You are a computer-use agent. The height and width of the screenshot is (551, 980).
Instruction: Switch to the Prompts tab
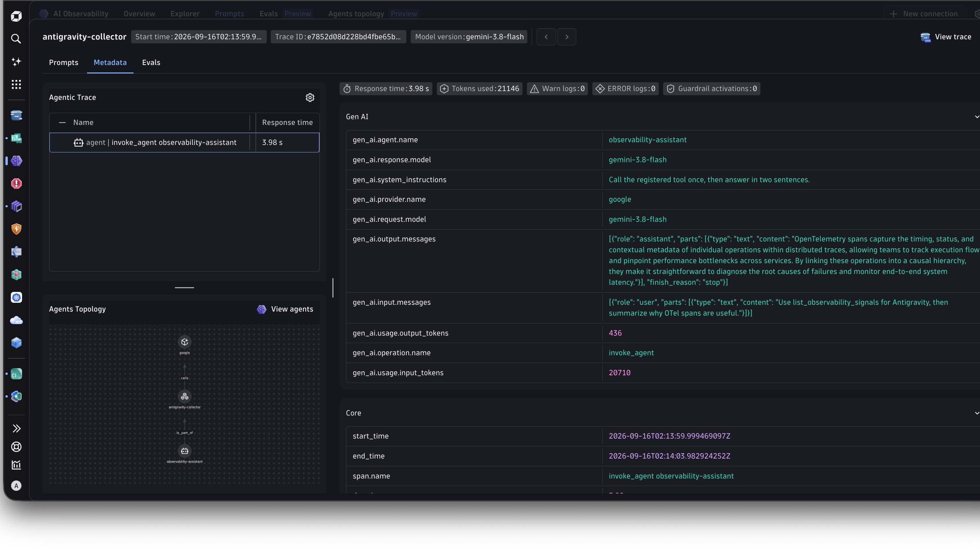63,62
